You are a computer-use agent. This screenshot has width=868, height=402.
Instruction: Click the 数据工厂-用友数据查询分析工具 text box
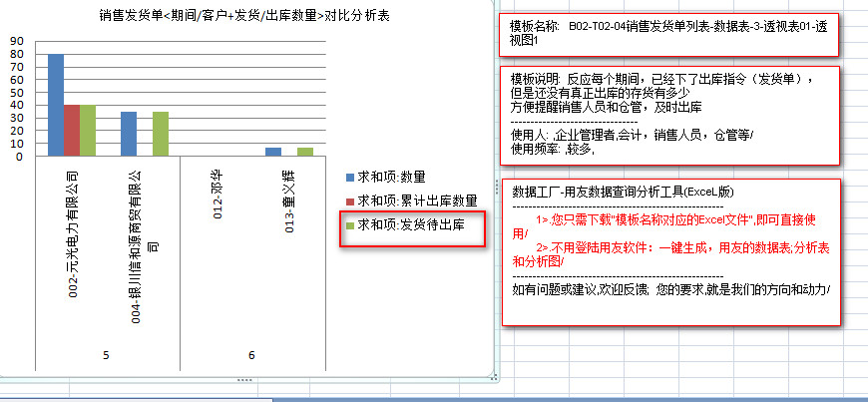668,251
